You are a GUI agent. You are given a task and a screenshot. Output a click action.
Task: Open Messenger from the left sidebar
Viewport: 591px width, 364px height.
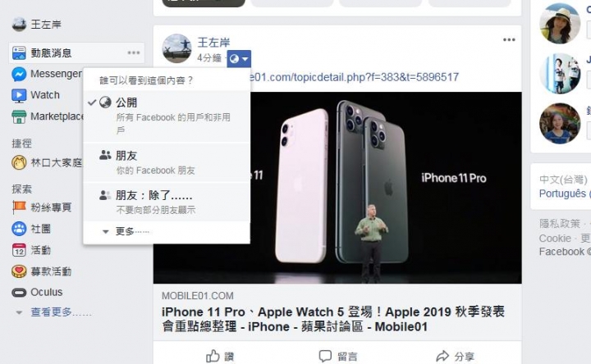pos(47,74)
